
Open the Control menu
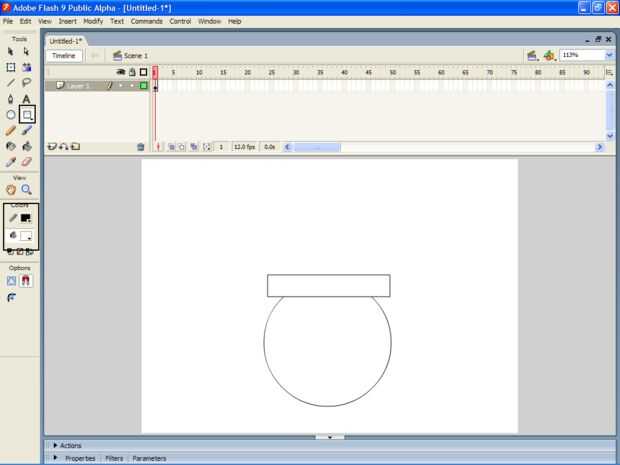[180, 21]
